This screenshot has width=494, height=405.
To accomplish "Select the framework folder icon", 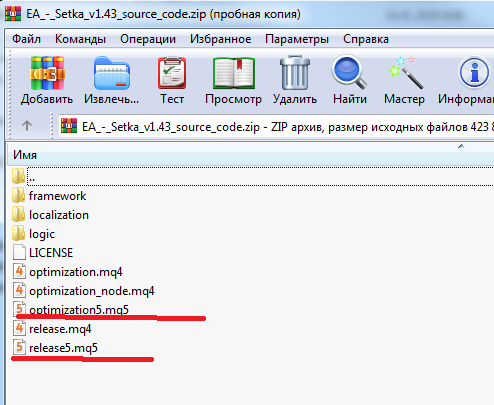I will tap(19, 195).
